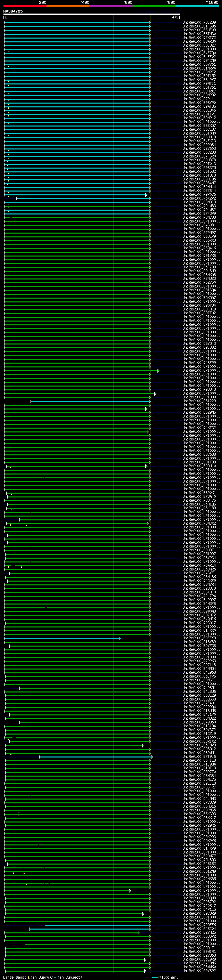Select the query label AV394725
The height and width of the screenshot is (980, 222).
(x=13, y=11)
